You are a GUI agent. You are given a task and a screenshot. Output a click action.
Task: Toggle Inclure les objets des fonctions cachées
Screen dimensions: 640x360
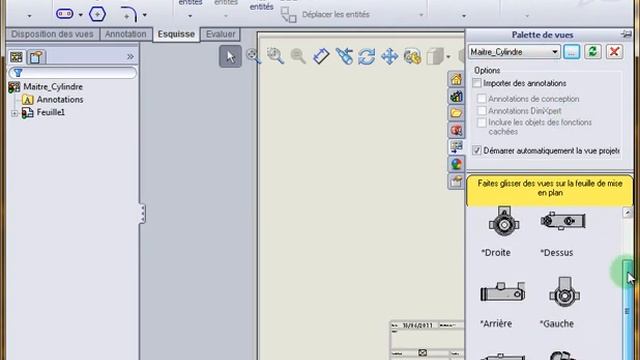point(482,122)
